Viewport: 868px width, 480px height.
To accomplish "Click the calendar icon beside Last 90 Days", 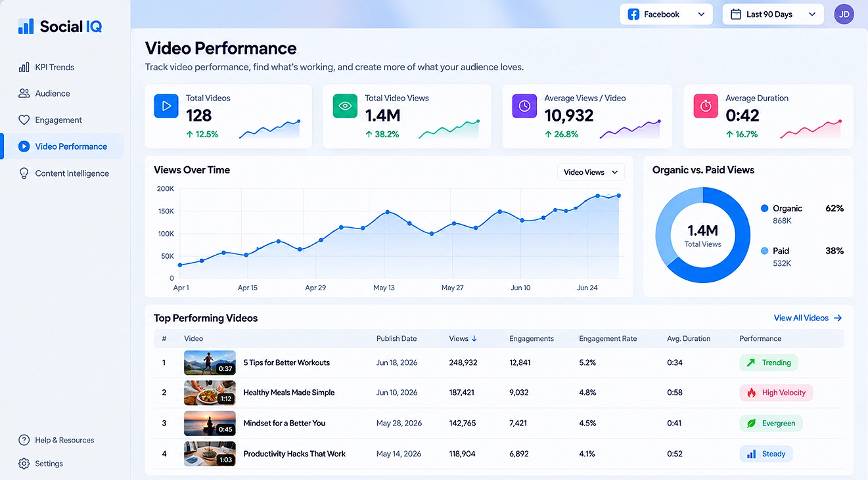I will (736, 14).
